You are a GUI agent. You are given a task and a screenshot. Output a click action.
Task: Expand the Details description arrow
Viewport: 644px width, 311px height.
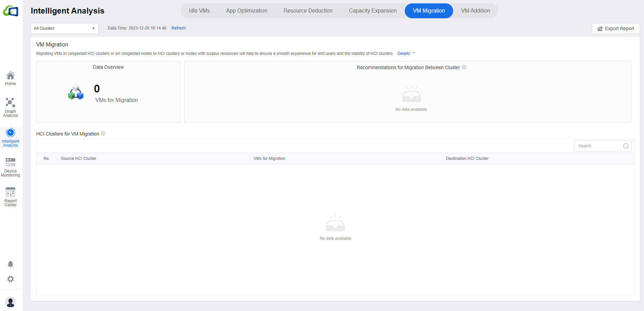click(413, 53)
